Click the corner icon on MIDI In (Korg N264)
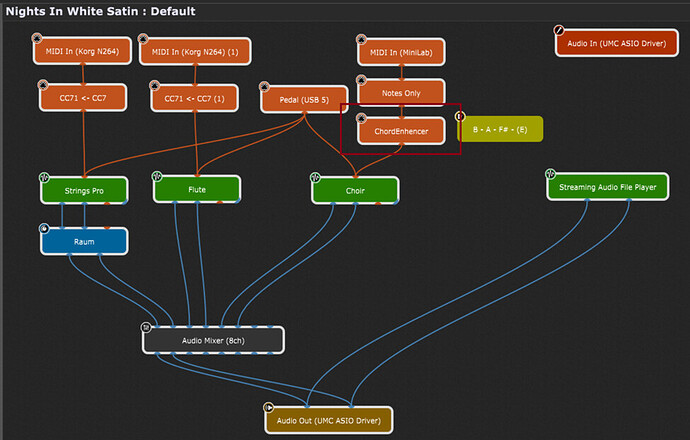The height and width of the screenshot is (440, 690). 42,40
